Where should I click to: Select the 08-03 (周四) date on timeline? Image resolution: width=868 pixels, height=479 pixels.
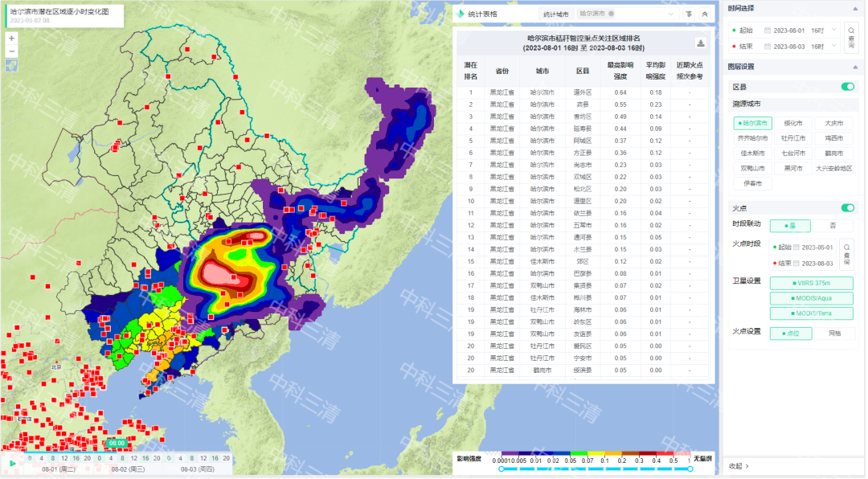[x=197, y=469]
